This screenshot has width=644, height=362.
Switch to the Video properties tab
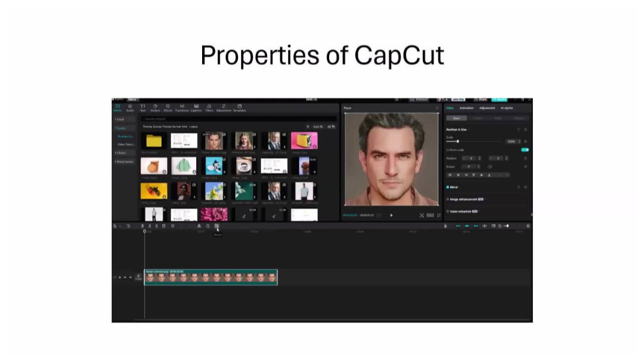coord(450,108)
